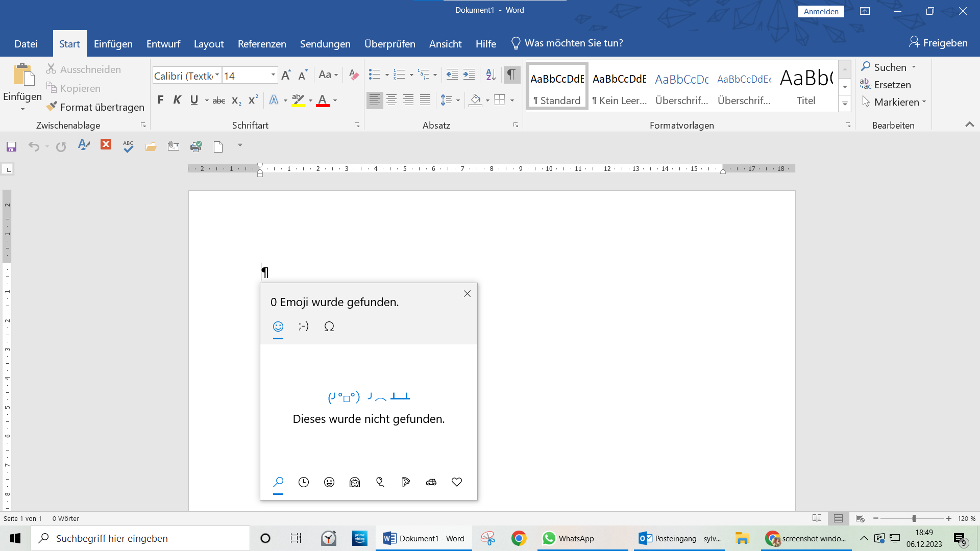Toggle paragraph marks display button
Image resolution: width=980 pixels, height=551 pixels.
click(x=511, y=75)
